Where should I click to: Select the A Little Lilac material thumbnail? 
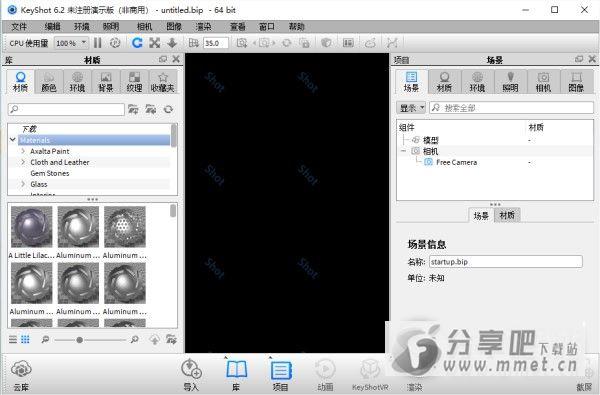[x=31, y=227]
